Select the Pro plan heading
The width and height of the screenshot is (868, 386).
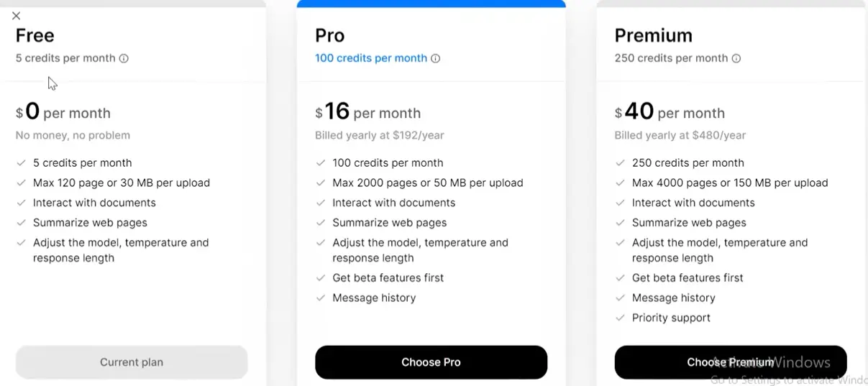pyautogui.click(x=329, y=35)
